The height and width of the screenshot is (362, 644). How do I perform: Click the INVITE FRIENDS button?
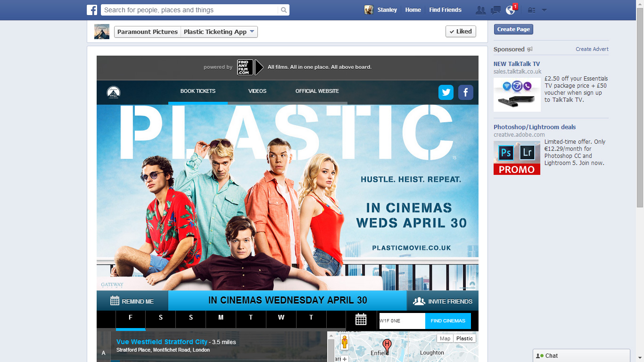[443, 301]
